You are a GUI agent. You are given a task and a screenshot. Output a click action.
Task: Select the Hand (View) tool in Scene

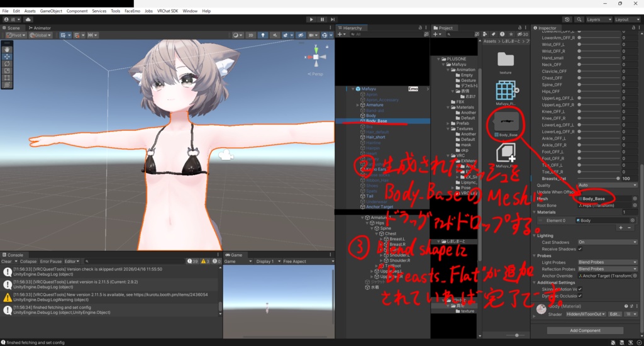tap(7, 49)
